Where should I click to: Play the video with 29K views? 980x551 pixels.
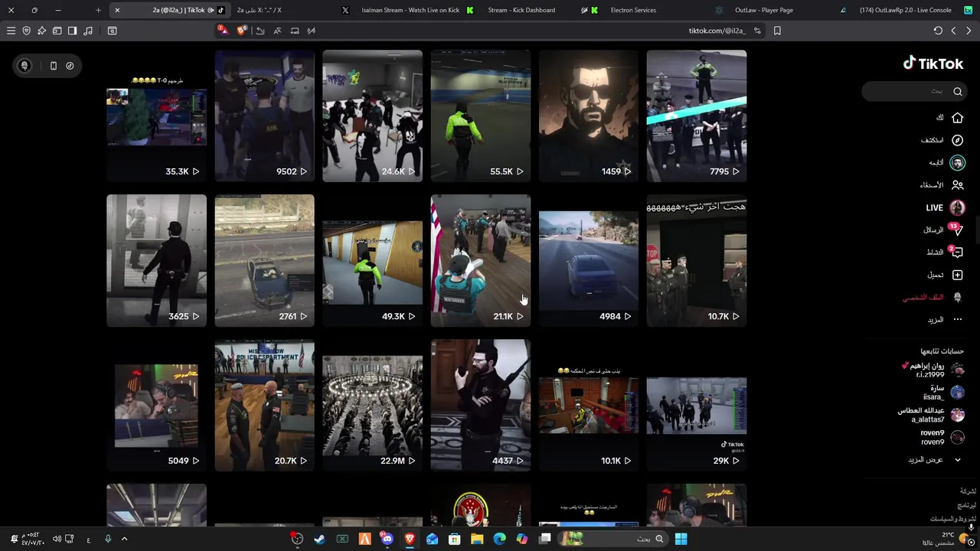click(696, 405)
